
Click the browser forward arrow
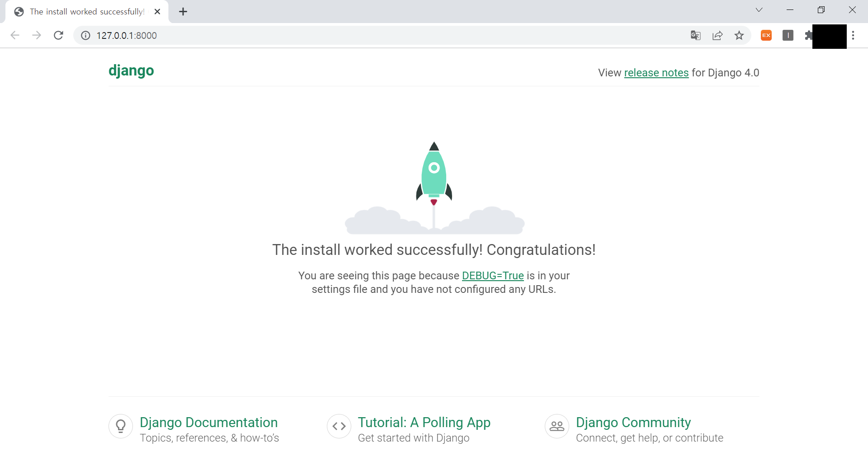point(37,35)
